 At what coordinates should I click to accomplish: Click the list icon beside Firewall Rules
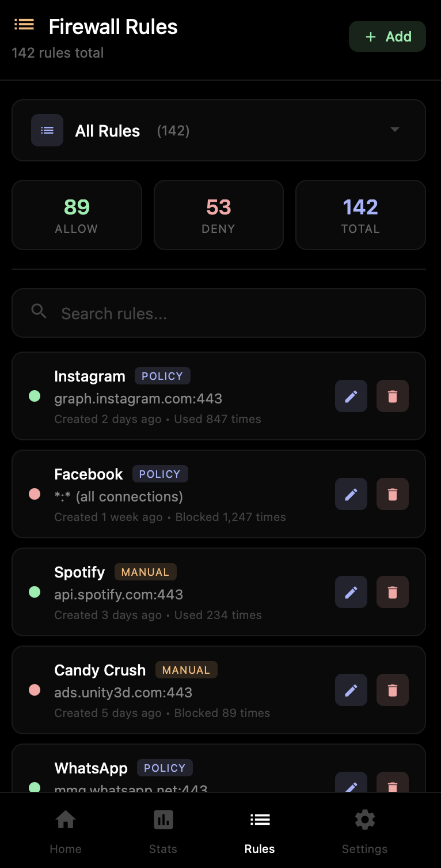(x=24, y=25)
